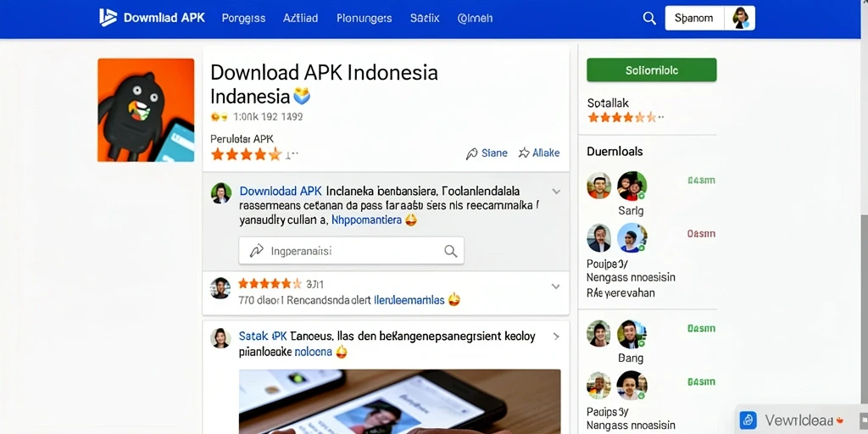Image resolution: width=868 pixels, height=434 pixels.
Task: Expand the 3711 star review chevron
Action: (x=556, y=287)
